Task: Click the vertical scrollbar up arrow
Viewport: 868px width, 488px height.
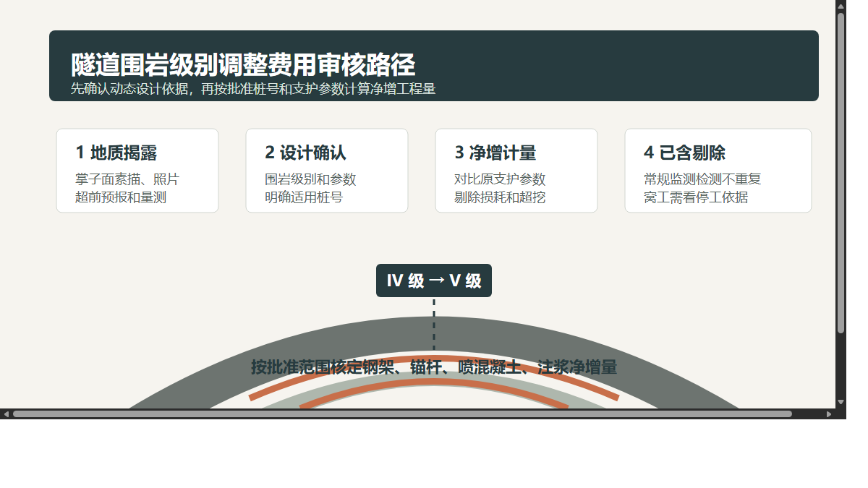Action: pos(841,6)
